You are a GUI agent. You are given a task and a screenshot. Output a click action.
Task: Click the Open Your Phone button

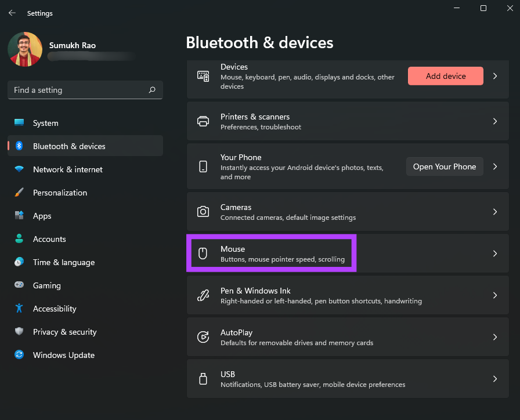445,166
